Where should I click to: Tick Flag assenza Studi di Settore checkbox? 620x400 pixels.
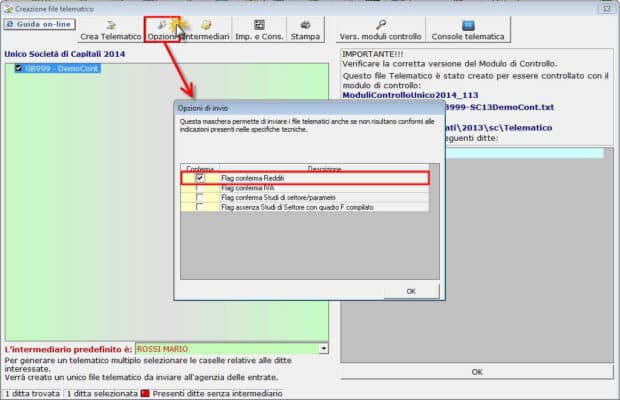point(200,208)
